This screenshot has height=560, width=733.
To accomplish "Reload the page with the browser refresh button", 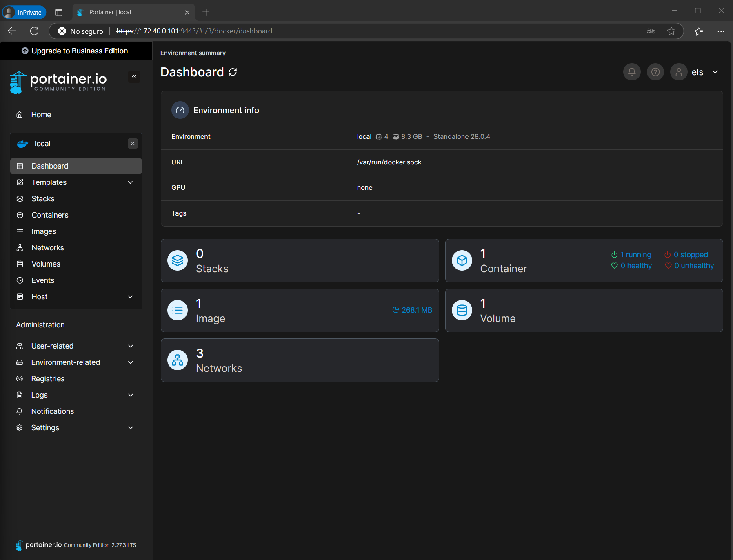I will click(34, 31).
